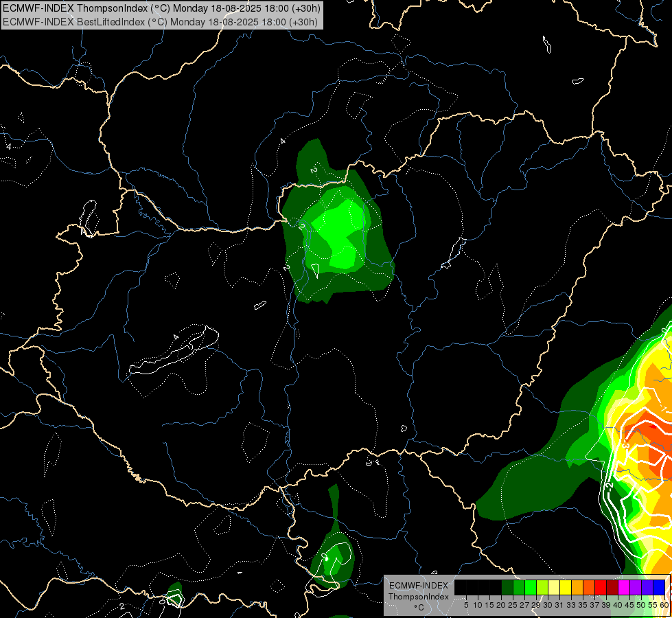The image size is (672, 618).
Task: Click the legend tick value 27
Action: (x=524, y=605)
